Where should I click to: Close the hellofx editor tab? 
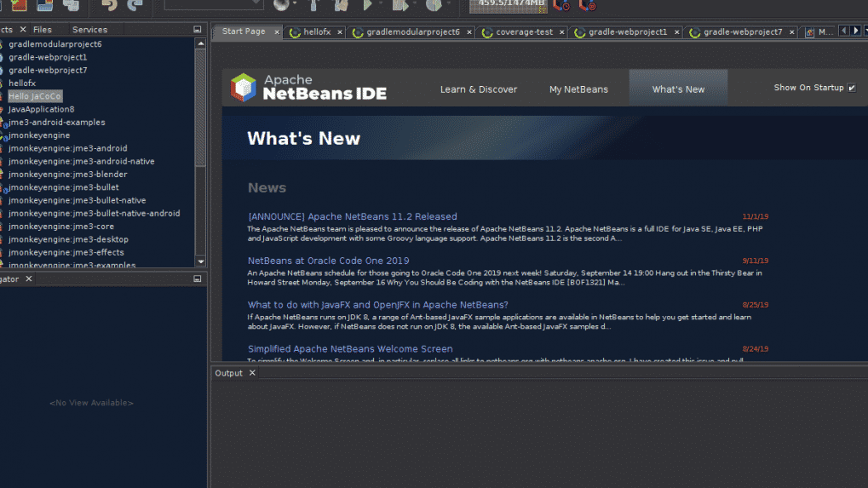click(x=340, y=32)
